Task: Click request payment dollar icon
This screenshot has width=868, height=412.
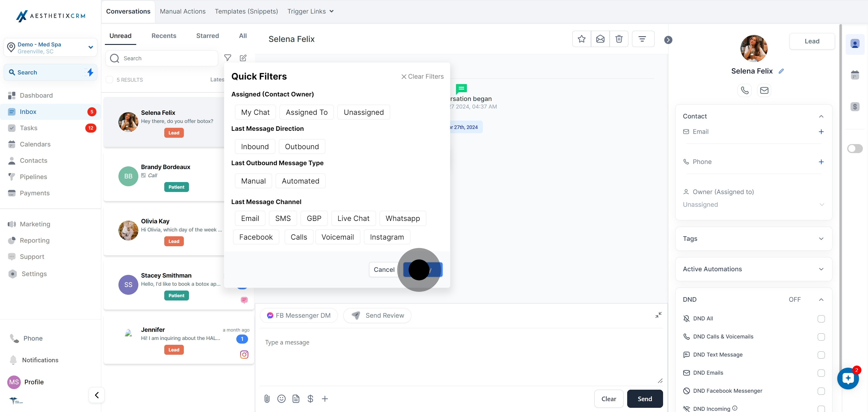Action: click(310, 399)
